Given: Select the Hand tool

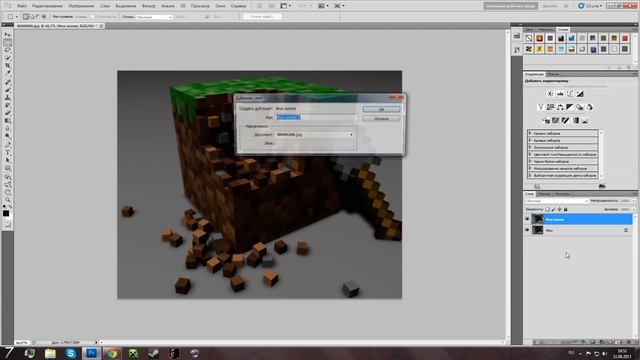Looking at the screenshot, I should point(7,192).
